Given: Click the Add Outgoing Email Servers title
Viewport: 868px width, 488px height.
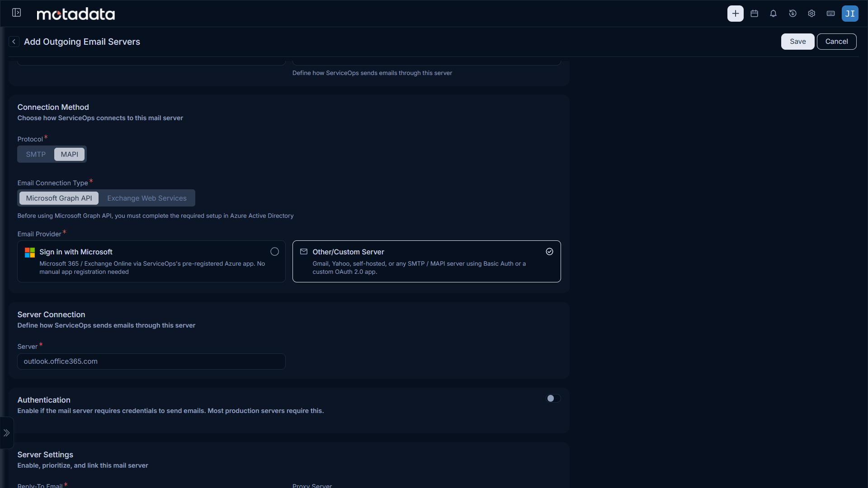Looking at the screenshot, I should point(82,42).
